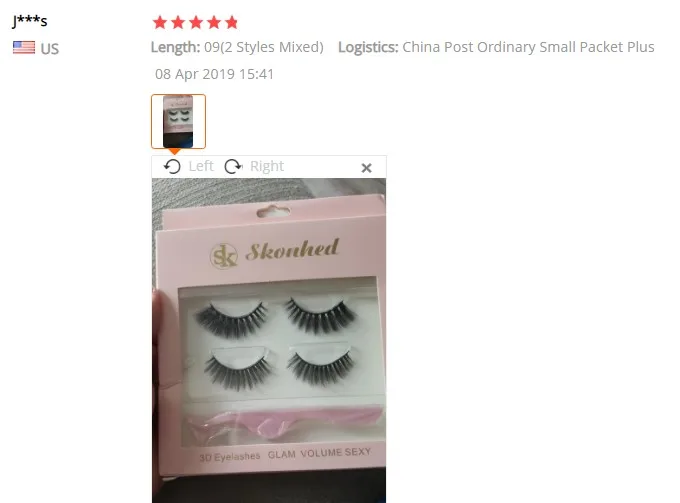Rotate the photo right using the clockwise arrow icon
The height and width of the screenshot is (503, 680).
coord(233,167)
